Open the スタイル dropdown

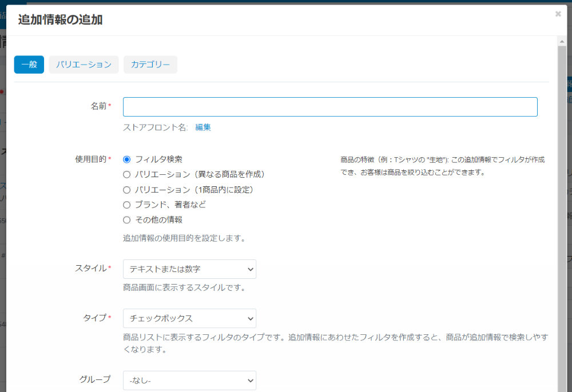tap(190, 269)
